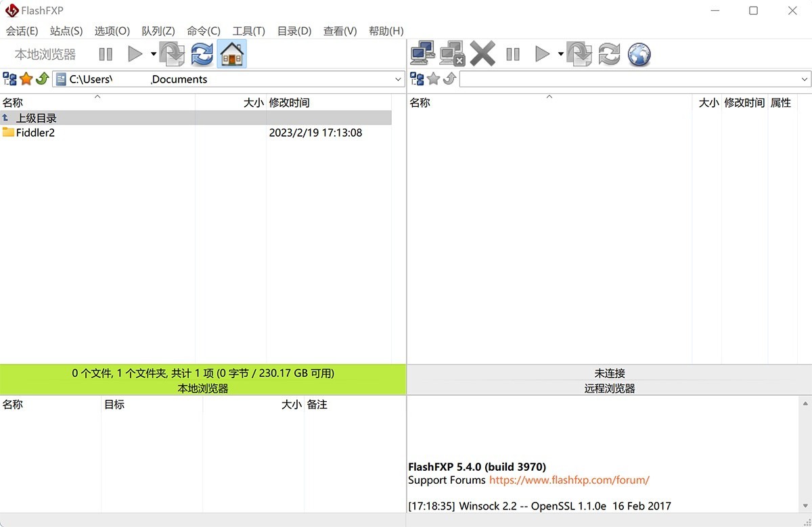Screen dimensions: 812x527
Task: Open the remote address dropdown
Action: [805, 78]
